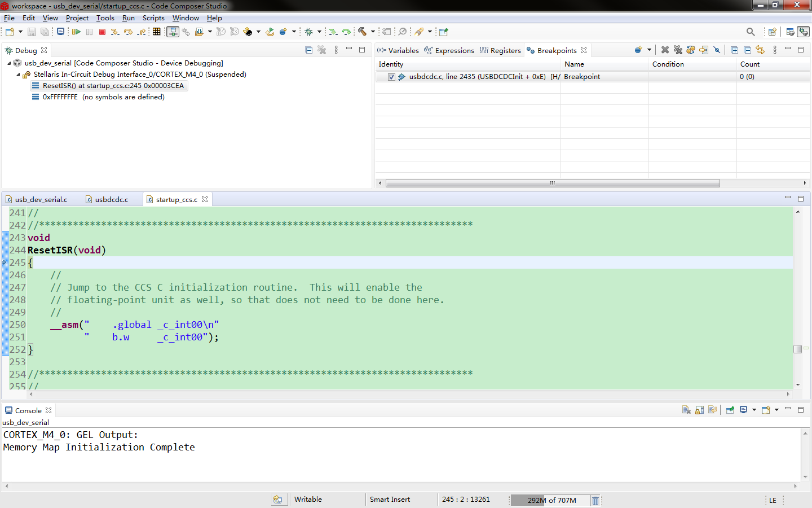Click the heap status 292M of 707M bar
Screen dimensions: 812x508
550,501
